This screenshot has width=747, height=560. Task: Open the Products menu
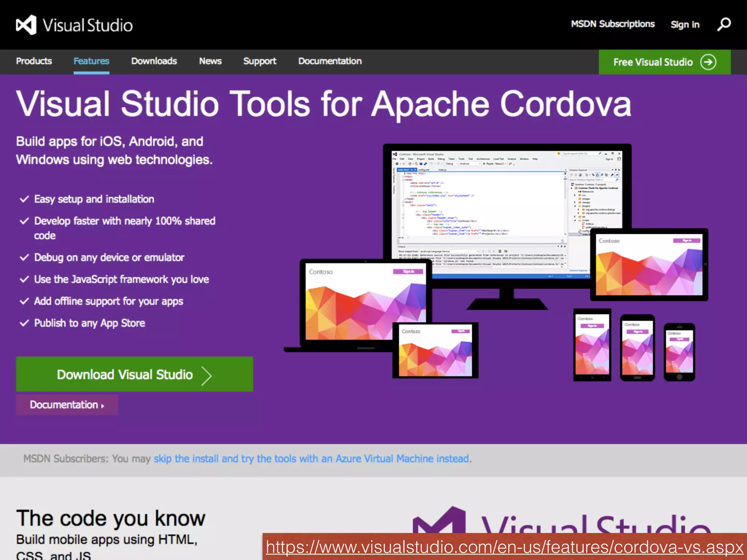(x=34, y=61)
